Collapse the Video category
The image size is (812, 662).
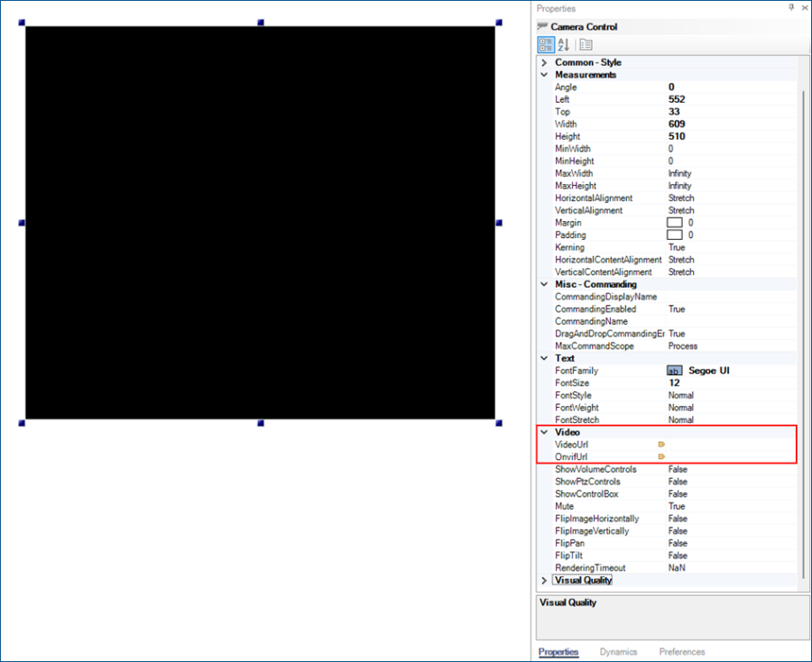click(544, 432)
